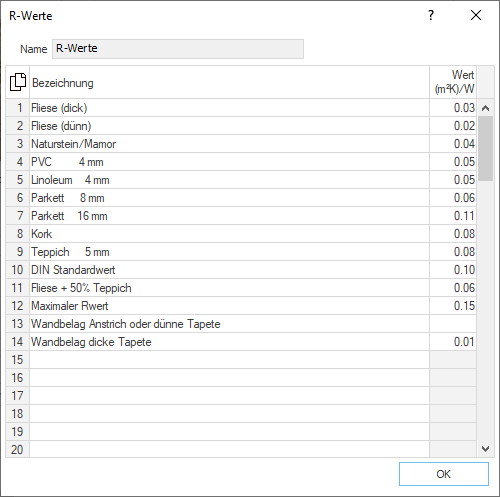Click the copy table icon beside Bezeichnung
The height and width of the screenshot is (497, 500).
tap(18, 82)
